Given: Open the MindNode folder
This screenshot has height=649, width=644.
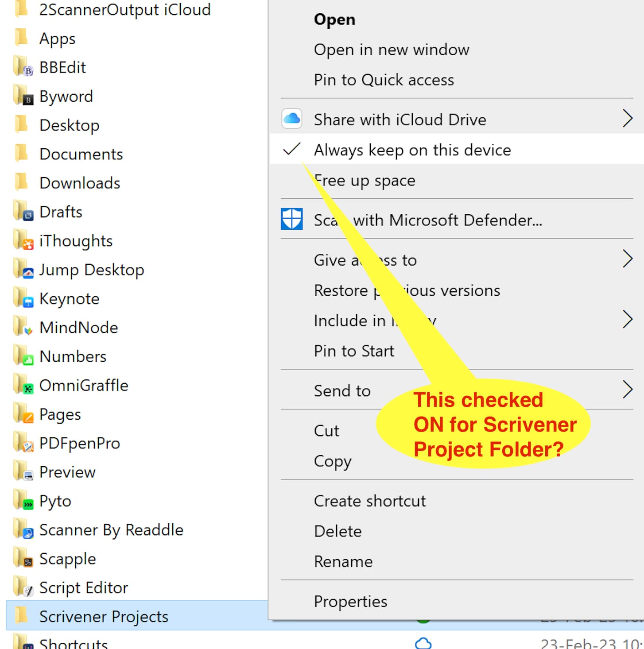Looking at the screenshot, I should [78, 328].
